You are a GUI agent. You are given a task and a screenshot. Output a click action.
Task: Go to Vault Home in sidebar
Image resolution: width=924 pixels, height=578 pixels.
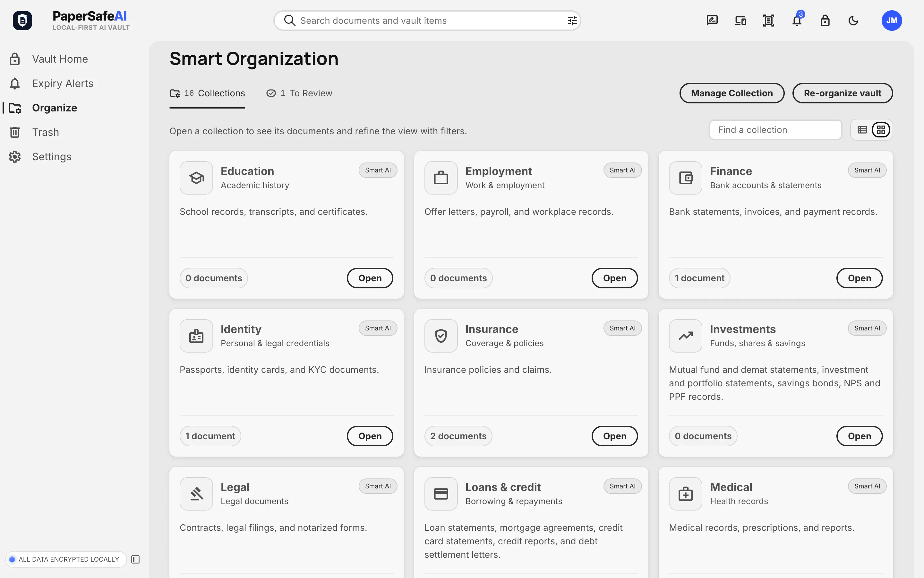[48, 59]
